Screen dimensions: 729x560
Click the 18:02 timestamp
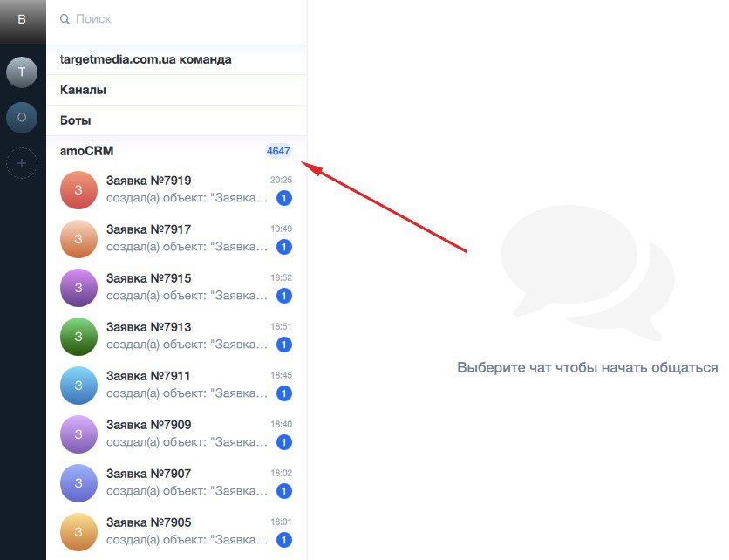click(281, 473)
